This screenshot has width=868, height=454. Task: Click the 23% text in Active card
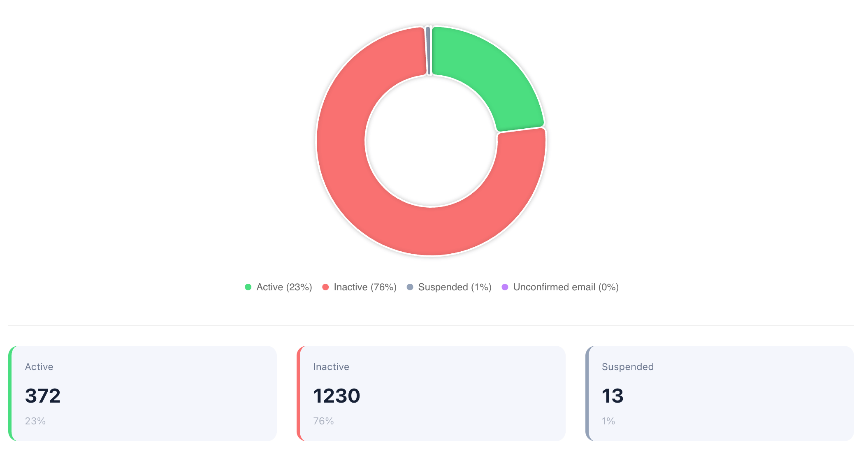point(35,421)
